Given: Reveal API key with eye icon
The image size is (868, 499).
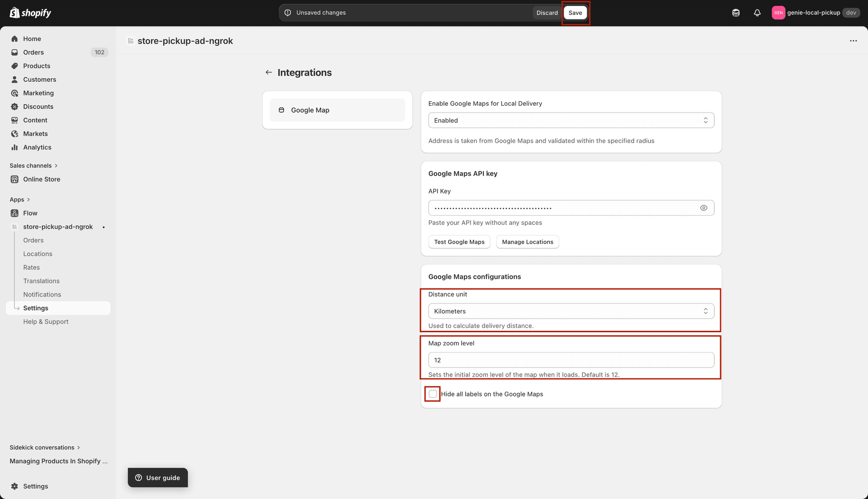Looking at the screenshot, I should pyautogui.click(x=703, y=208).
